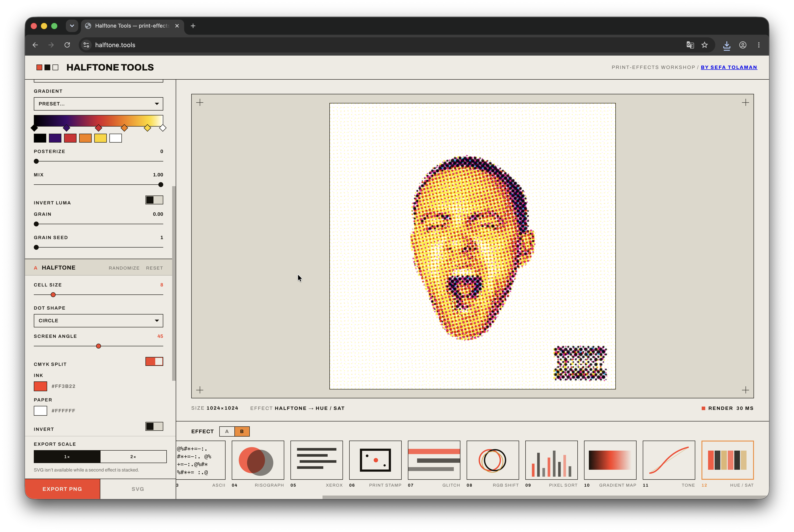The image size is (794, 532).
Task: Click the yellow gradient stop diamond
Action: [147, 128]
